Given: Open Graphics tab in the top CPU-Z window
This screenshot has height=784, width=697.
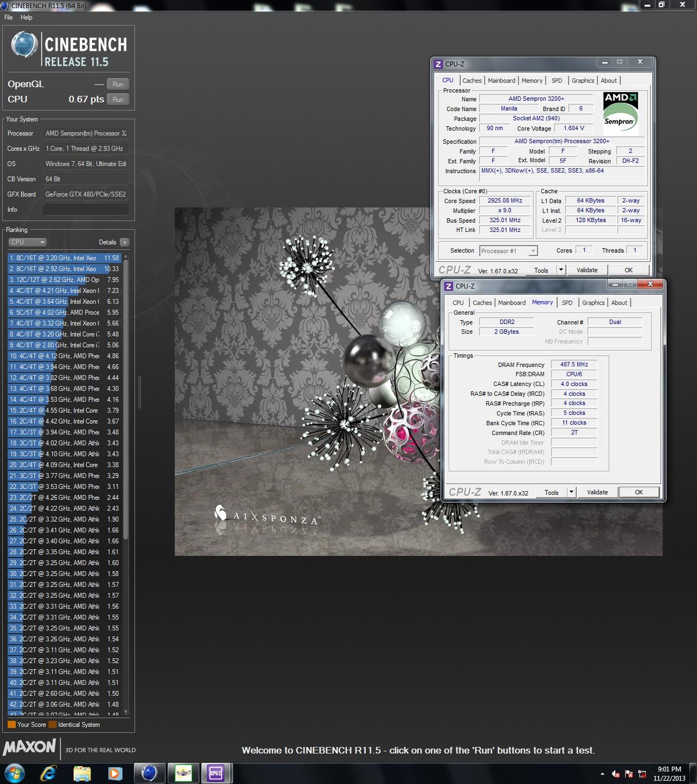Looking at the screenshot, I should (x=583, y=81).
